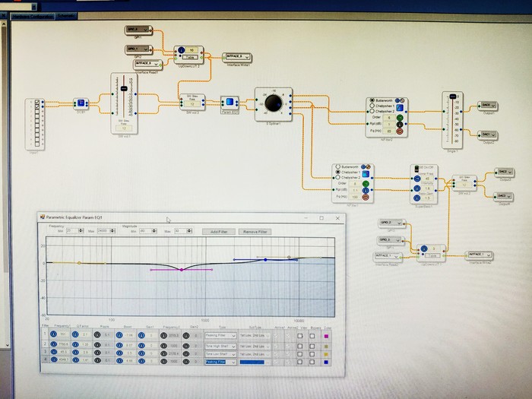The height and width of the screenshot is (399, 532).
Task: Click the magenta color swatch of filter 1
Action: 326,335
